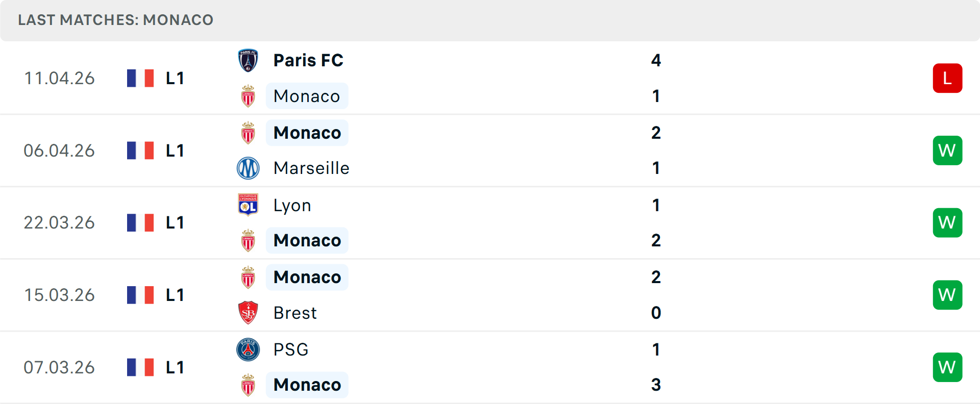
Task: Open the Brest team link
Action: tap(295, 313)
